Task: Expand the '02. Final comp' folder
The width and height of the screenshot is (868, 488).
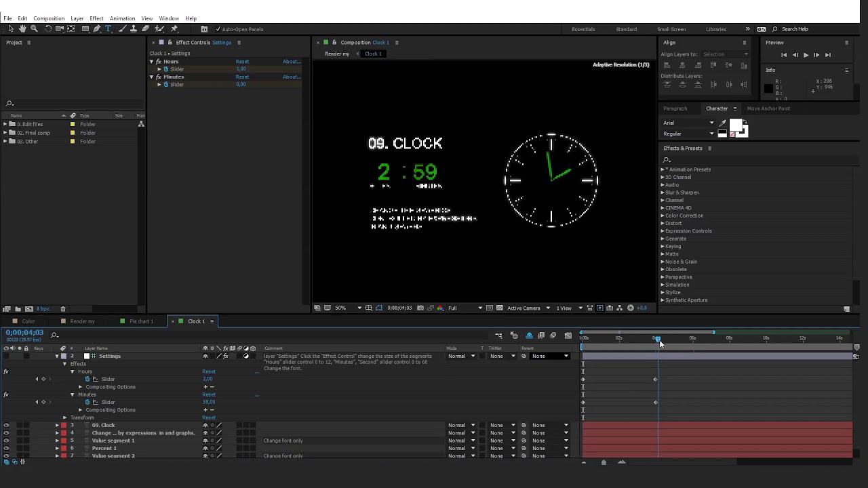Action: [5, 133]
